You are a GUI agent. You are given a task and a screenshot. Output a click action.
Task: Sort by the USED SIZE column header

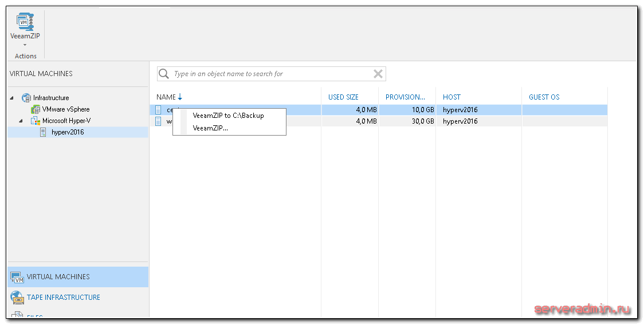[343, 97]
